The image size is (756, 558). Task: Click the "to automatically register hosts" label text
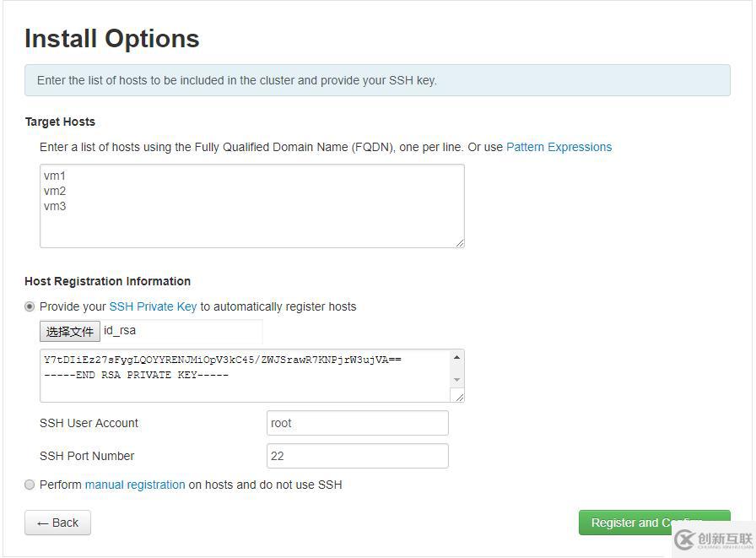click(x=278, y=306)
